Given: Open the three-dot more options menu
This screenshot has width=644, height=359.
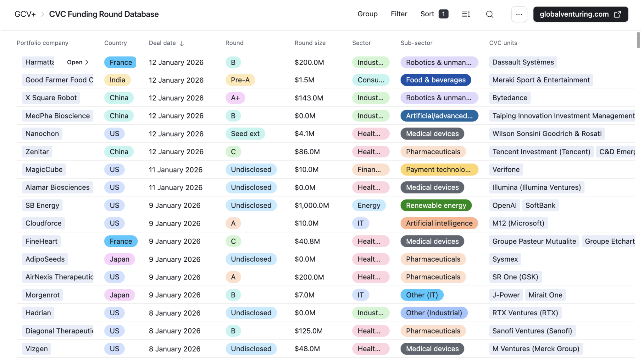Looking at the screenshot, I should tap(519, 14).
